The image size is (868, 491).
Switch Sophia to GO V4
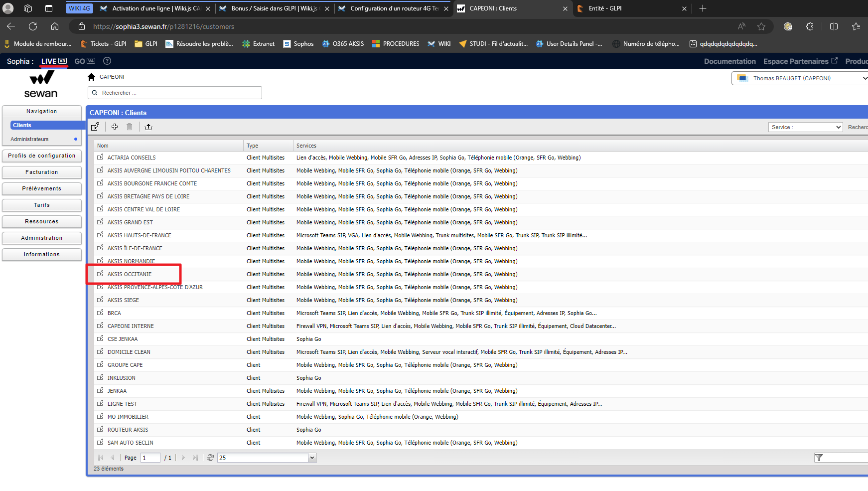coord(85,61)
